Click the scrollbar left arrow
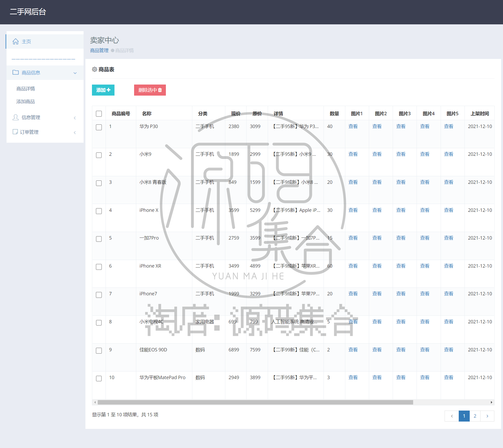Screen dimensions: 503x448 [95, 402]
